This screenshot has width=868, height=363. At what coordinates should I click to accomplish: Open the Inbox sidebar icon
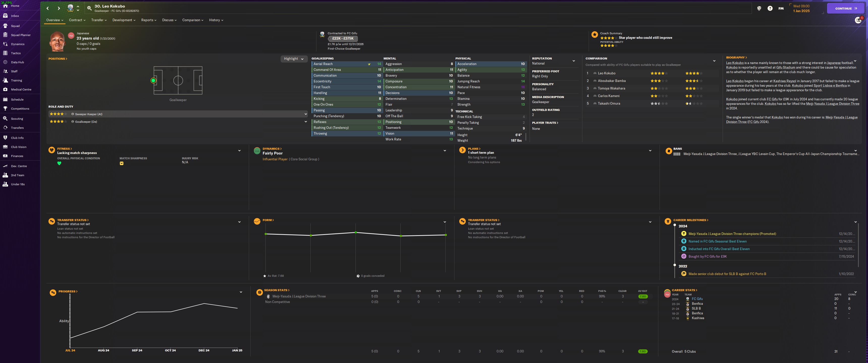(5, 16)
